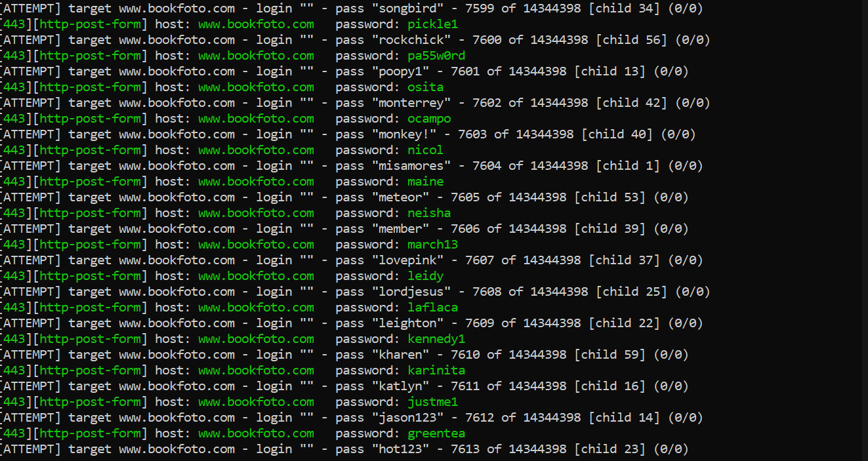Click the attempted pass "lovepink"
Image resolution: width=868 pixels, height=461 pixels.
click(407, 260)
